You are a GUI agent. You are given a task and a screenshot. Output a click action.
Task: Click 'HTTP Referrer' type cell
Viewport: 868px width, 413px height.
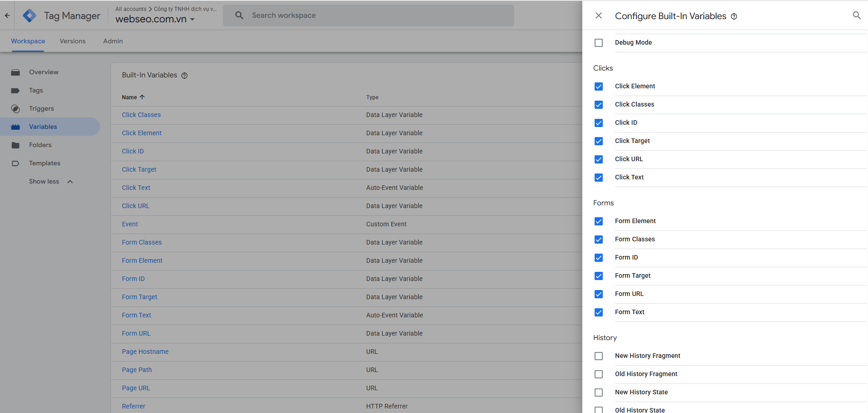(387, 406)
